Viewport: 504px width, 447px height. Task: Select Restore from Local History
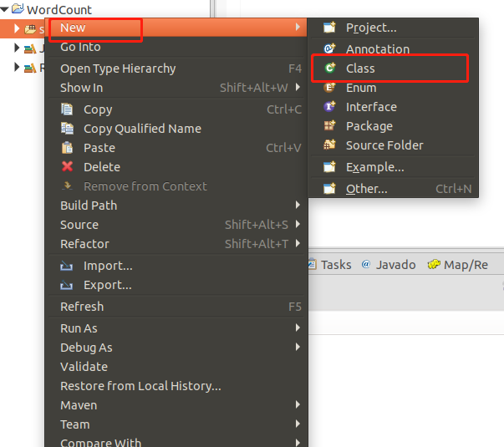pyautogui.click(x=176, y=386)
